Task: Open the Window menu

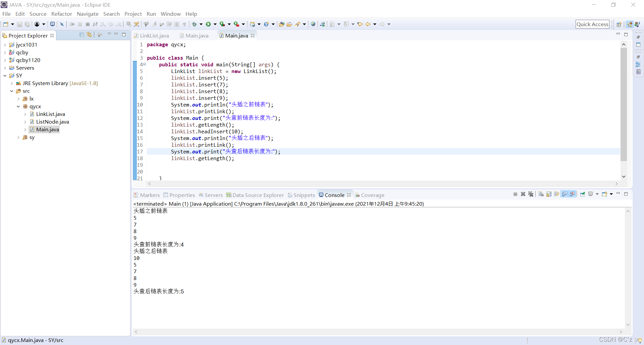Action: pyautogui.click(x=170, y=14)
